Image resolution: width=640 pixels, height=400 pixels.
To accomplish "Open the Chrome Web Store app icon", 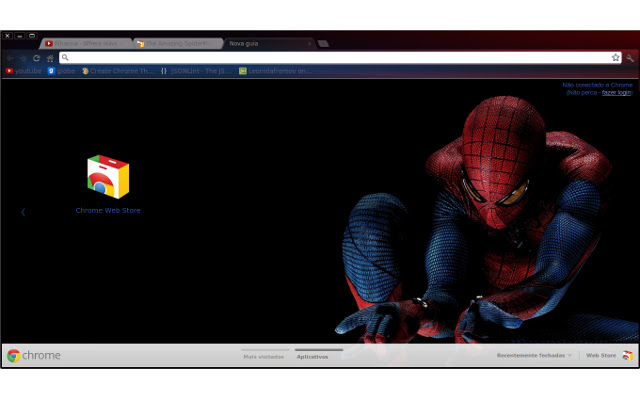I will (x=108, y=177).
